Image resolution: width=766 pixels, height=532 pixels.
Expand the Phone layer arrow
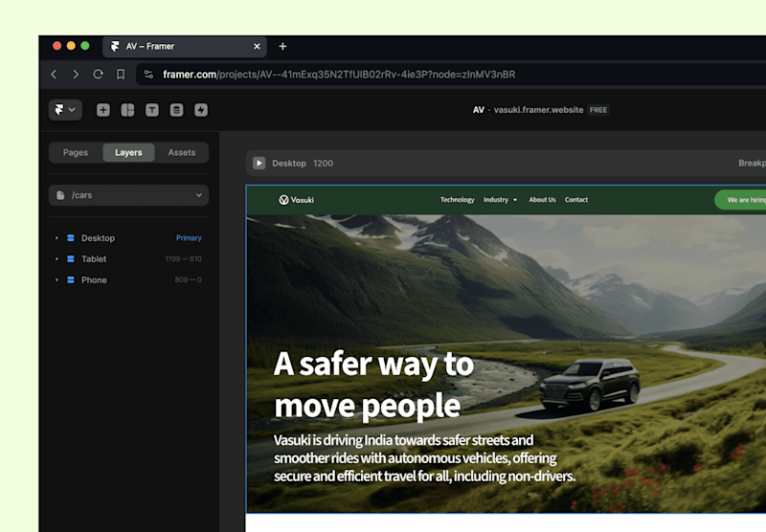[x=56, y=280]
